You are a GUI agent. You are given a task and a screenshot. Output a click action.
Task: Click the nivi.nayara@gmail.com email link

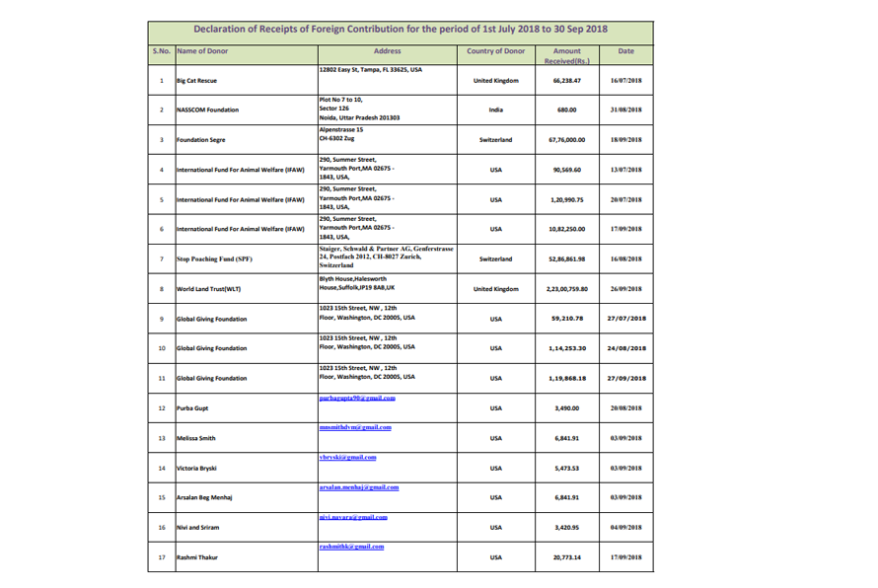353,517
